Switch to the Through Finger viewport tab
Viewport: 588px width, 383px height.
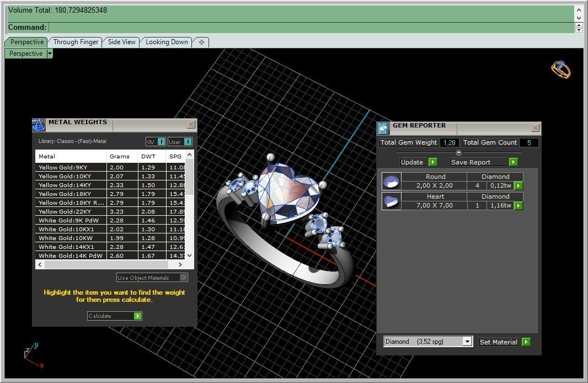pyautogui.click(x=76, y=42)
